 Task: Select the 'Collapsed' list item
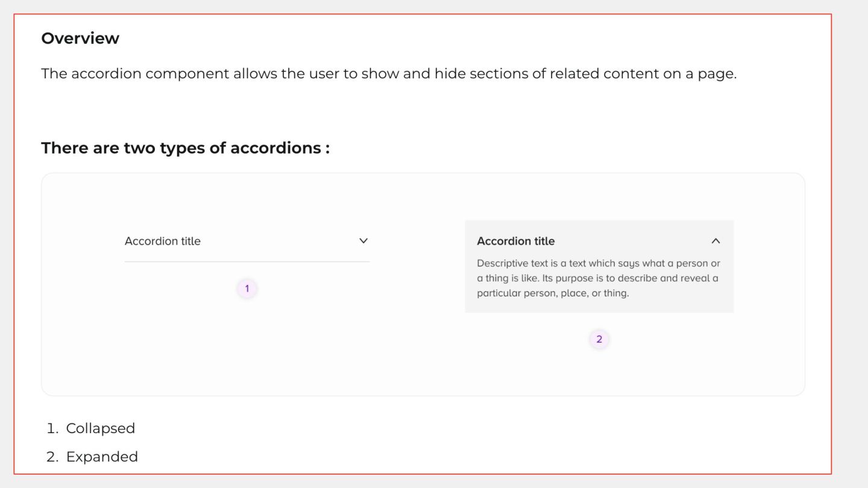point(100,428)
